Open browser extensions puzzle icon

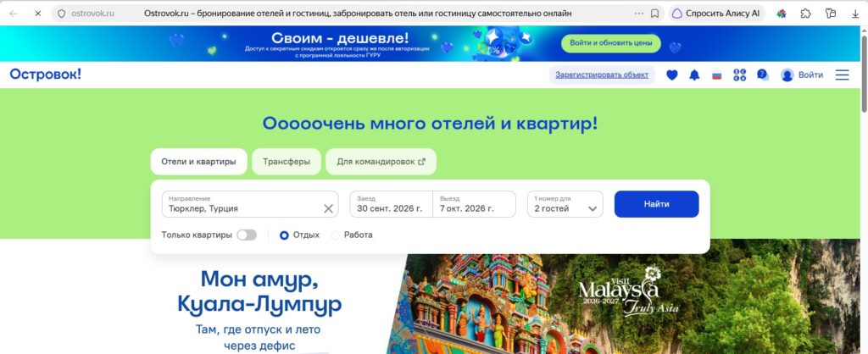(x=806, y=14)
